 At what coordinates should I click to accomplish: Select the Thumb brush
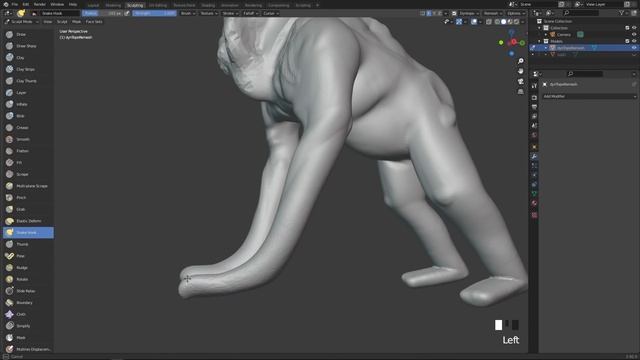pos(28,244)
